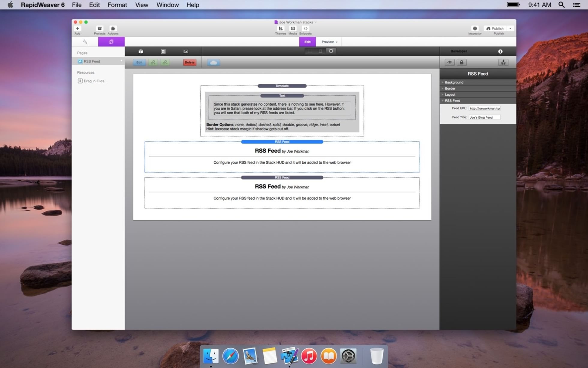
Task: Open iTunes from the Dock
Action: tap(309, 356)
